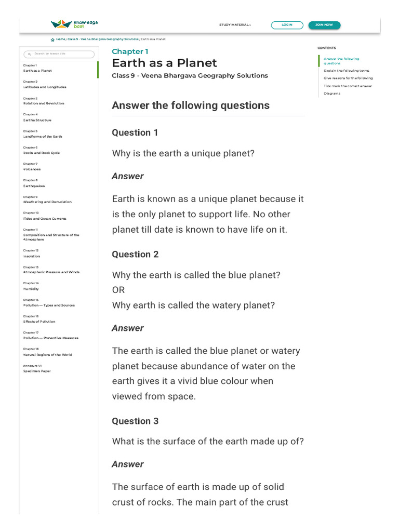Open Chapter 3 Rotation and Revolution
The height and width of the screenshot is (532, 399).
pyautogui.click(x=44, y=103)
